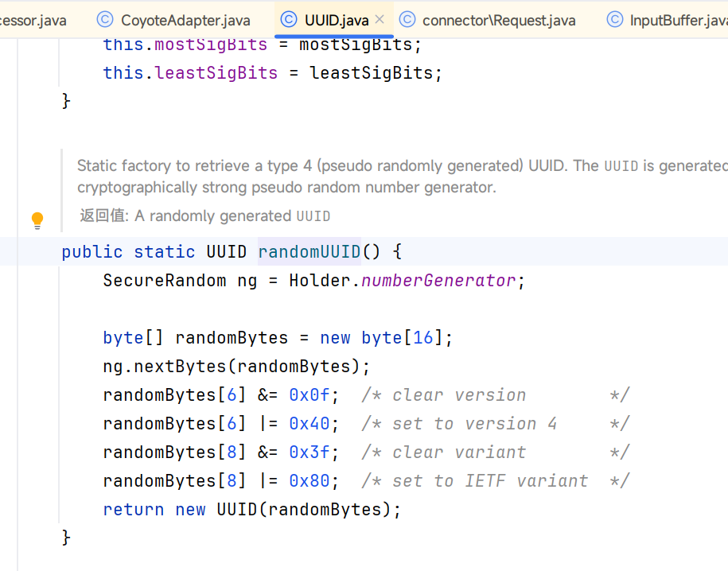The image size is (728, 571).
Task: Click the return new UUID(randomBytes) statement
Action: (x=251, y=510)
